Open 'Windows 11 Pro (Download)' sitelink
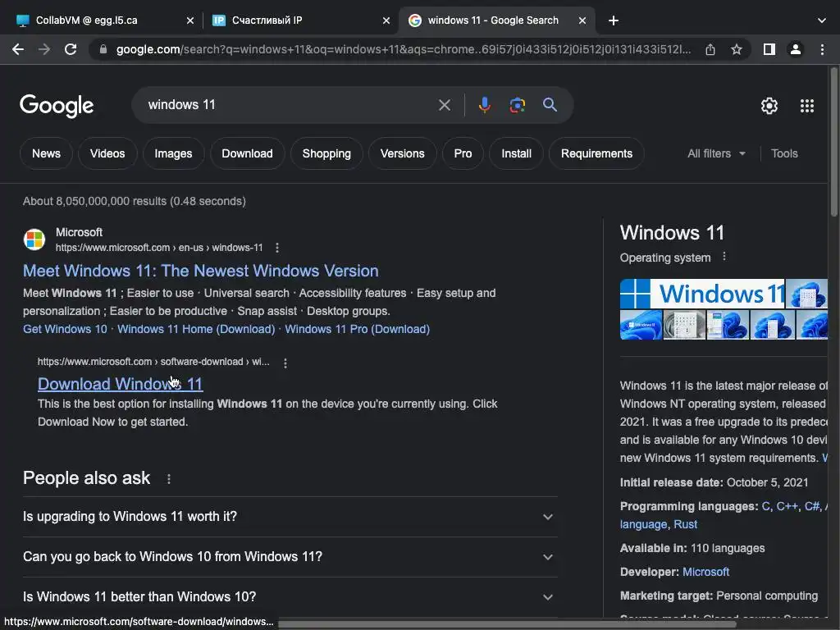Screen dimensions: 840x630 click(x=358, y=329)
